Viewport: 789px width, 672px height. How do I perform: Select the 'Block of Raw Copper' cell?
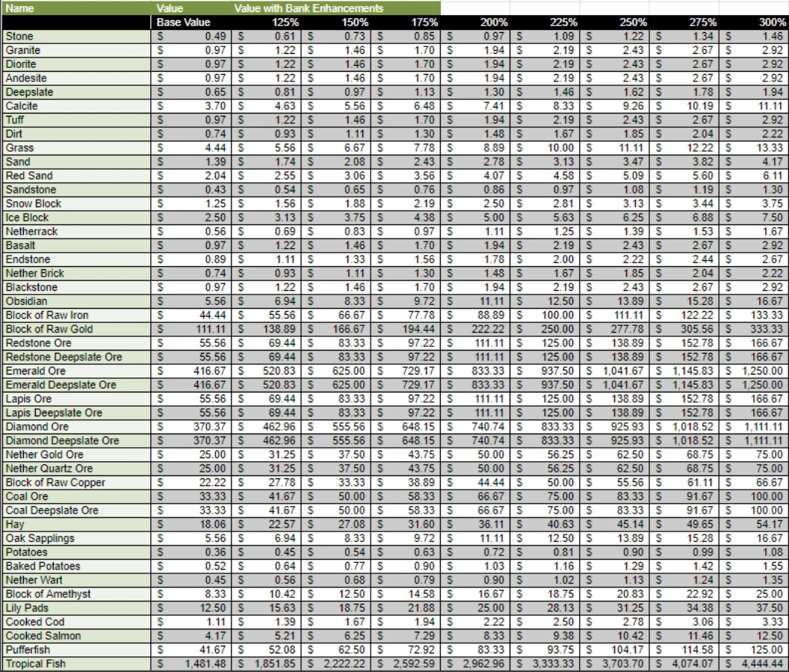point(76,482)
